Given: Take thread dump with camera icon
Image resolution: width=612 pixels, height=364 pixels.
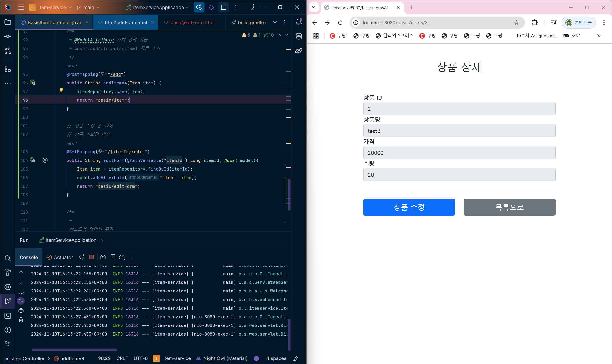Looking at the screenshot, I should [103, 257].
